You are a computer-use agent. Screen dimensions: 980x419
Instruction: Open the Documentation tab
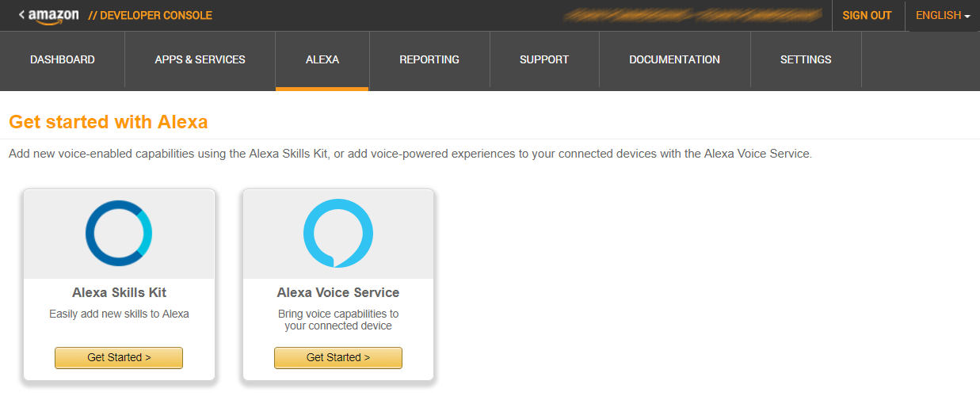point(675,59)
